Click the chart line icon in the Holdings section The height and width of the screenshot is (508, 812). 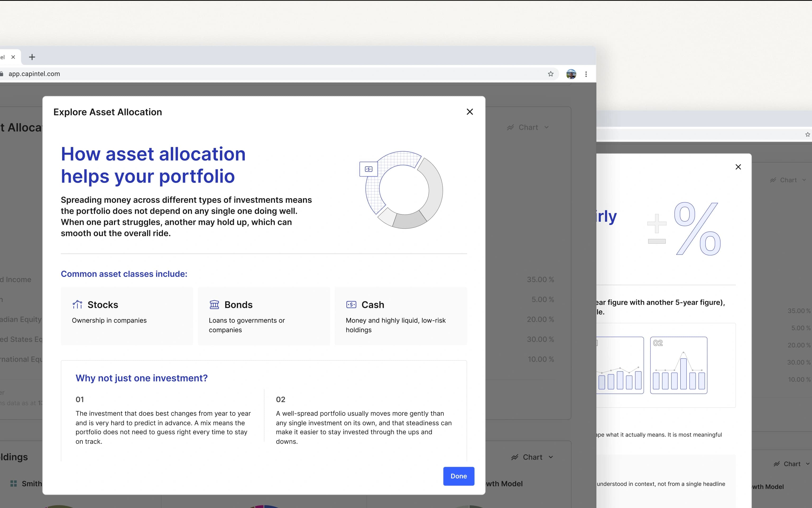515,457
